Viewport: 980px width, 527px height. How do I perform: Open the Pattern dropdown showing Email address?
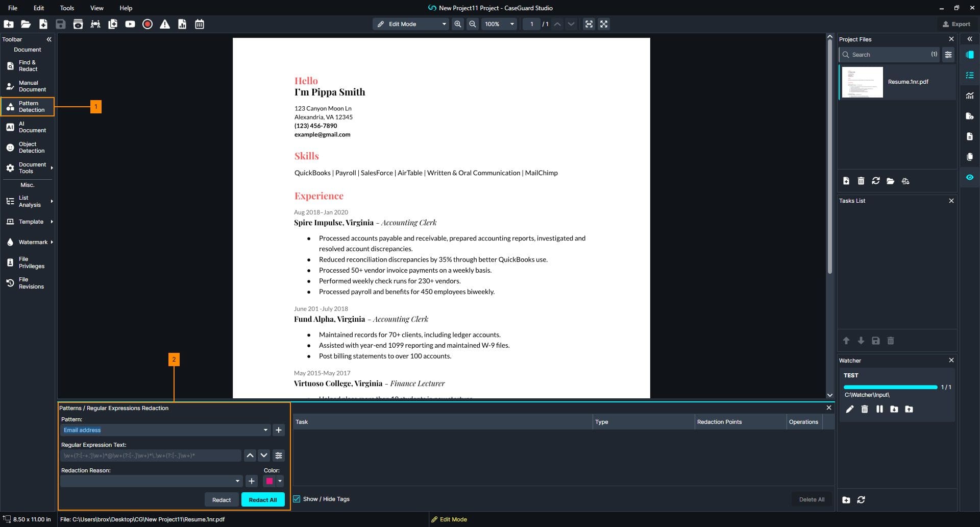point(165,430)
